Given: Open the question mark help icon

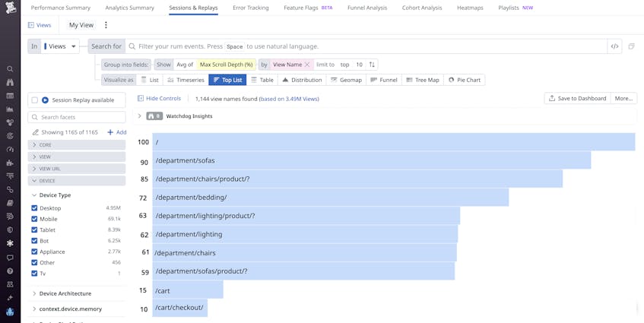Looking at the screenshot, I should [10, 271].
